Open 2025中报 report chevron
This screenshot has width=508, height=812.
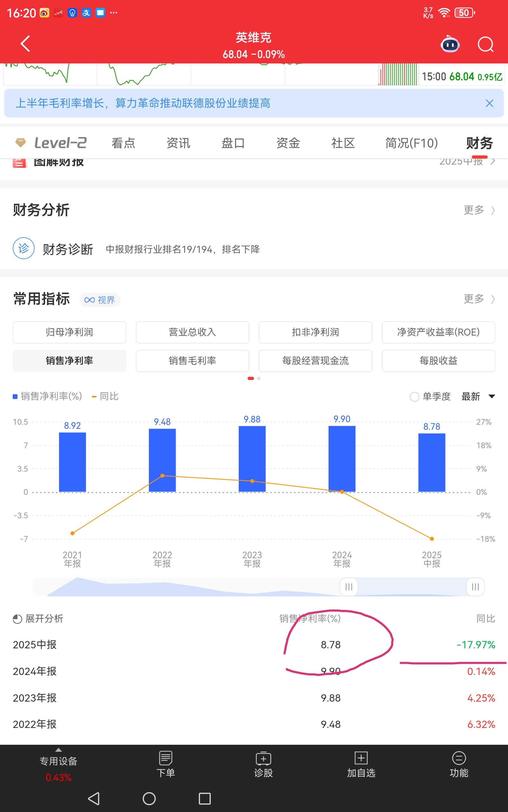(x=492, y=161)
